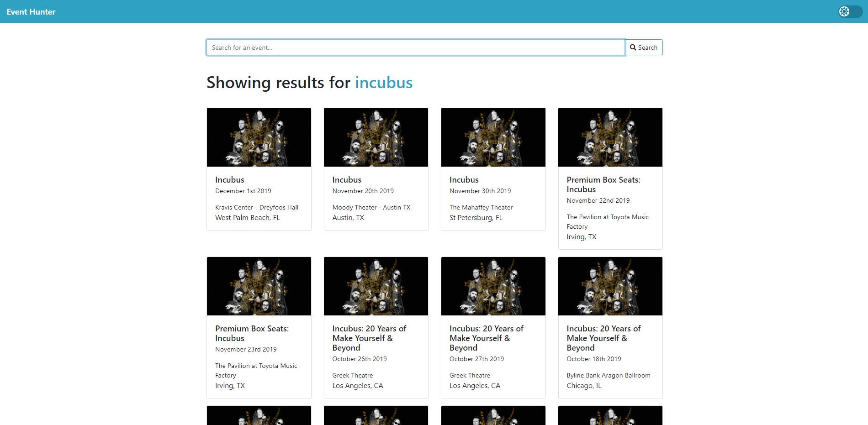Click the November 30th 2019 date
Viewport: 868px width, 425px height.
tap(480, 191)
